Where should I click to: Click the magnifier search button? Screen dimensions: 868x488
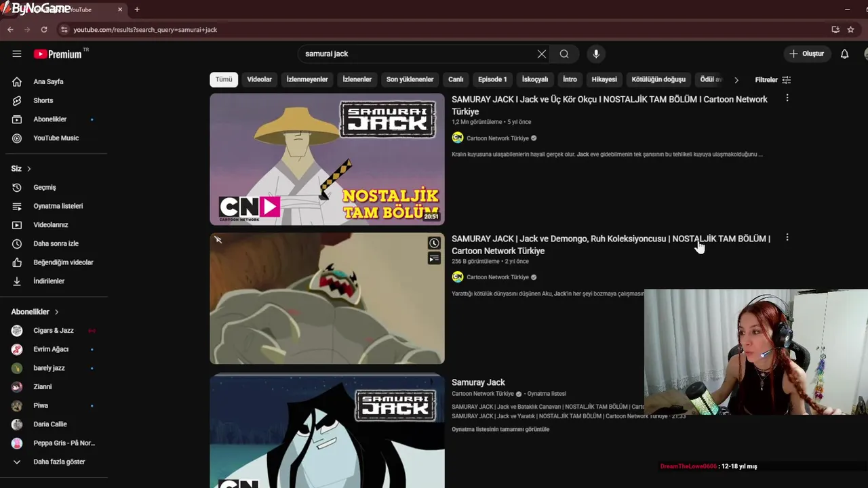pyautogui.click(x=564, y=54)
